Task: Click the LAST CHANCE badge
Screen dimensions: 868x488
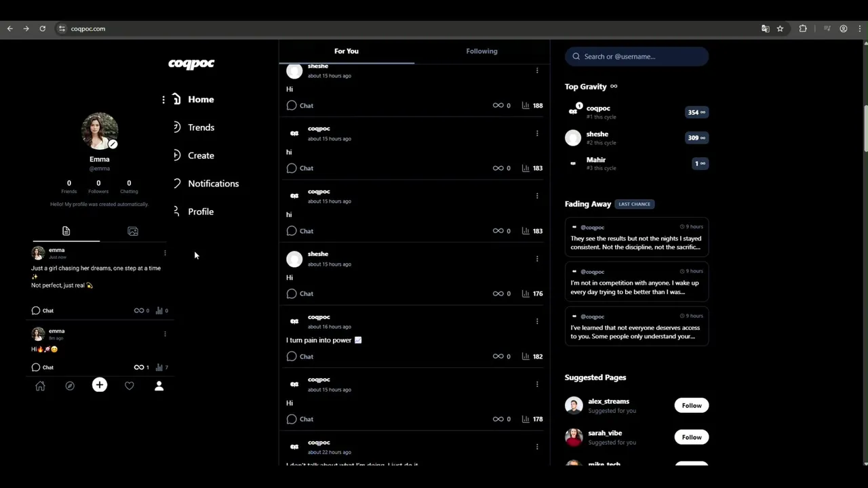Action: coord(634,204)
